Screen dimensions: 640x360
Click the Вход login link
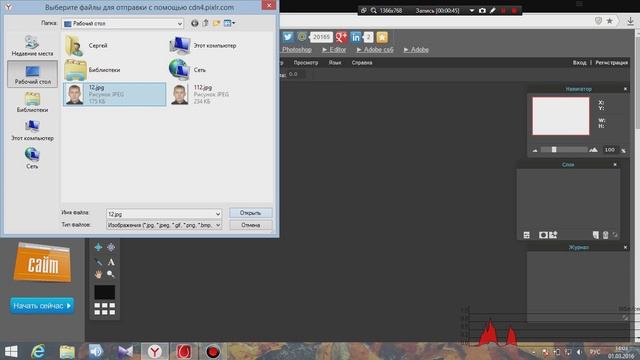point(579,62)
